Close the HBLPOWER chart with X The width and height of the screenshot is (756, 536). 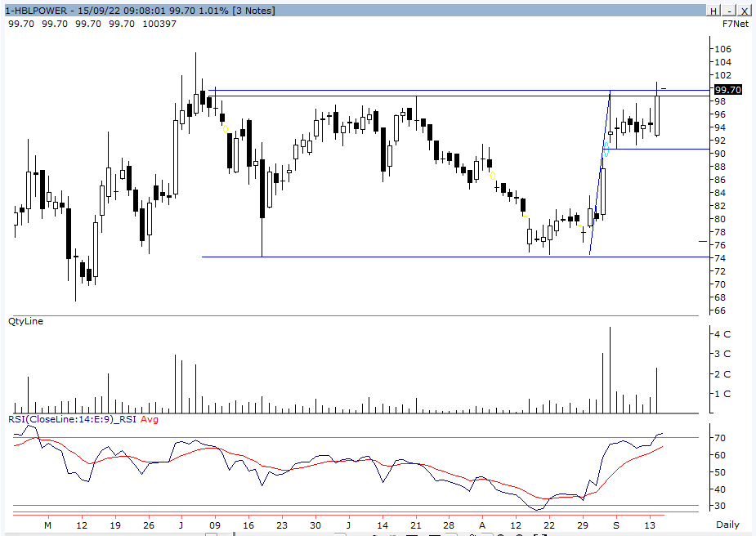[x=745, y=11]
